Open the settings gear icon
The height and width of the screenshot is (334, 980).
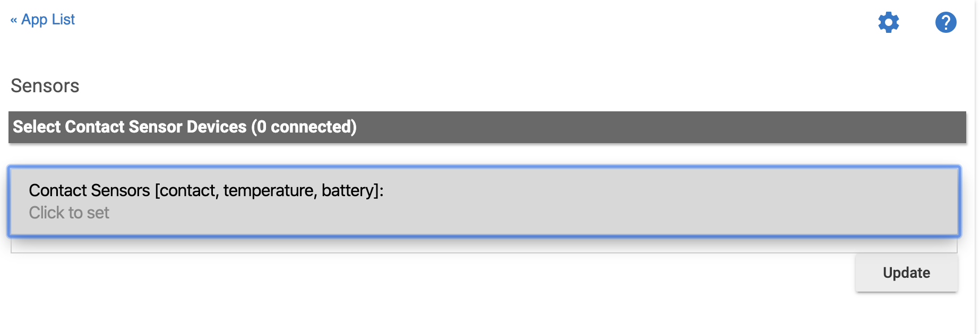click(x=889, y=22)
